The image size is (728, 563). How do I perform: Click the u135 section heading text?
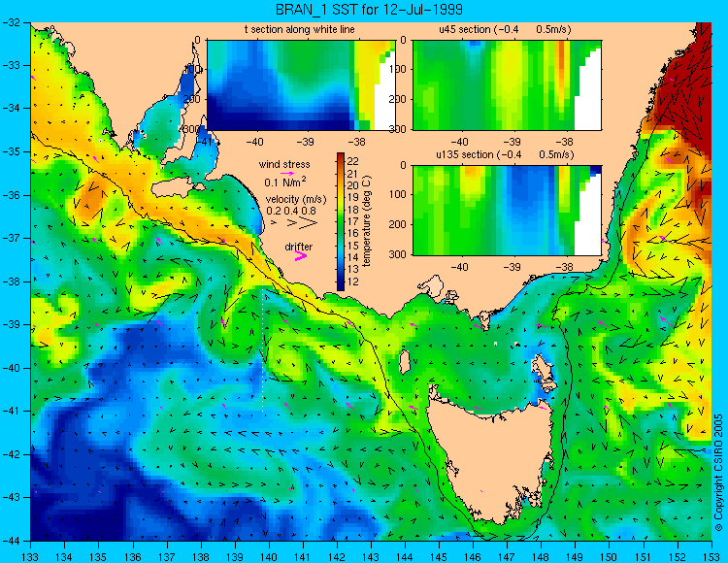505,154
